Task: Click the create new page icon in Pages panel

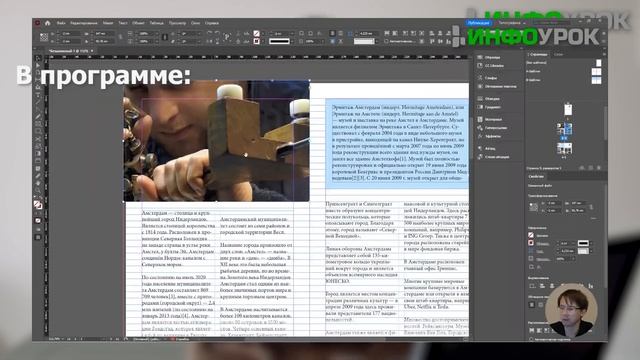Action: coord(590,167)
